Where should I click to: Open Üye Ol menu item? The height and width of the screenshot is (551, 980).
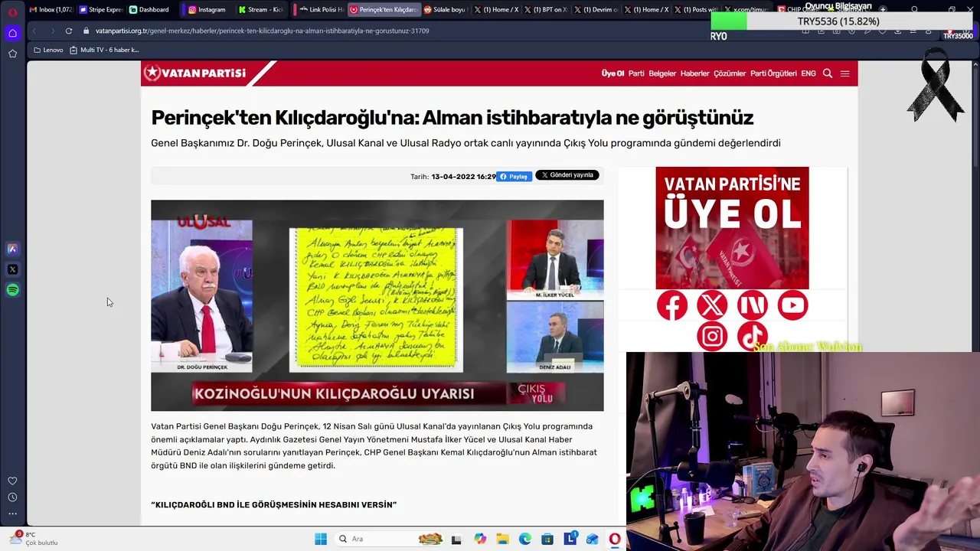(612, 73)
